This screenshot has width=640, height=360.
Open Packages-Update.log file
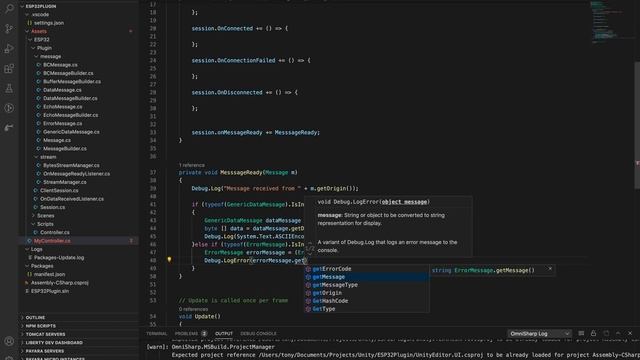pos(59,258)
